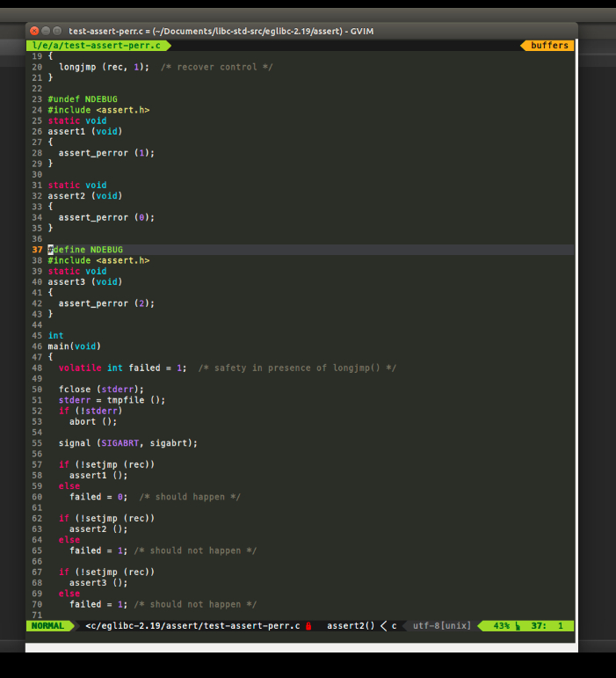Click the assert_perror (2) statement
This screenshot has height=678, width=616.
(106, 303)
